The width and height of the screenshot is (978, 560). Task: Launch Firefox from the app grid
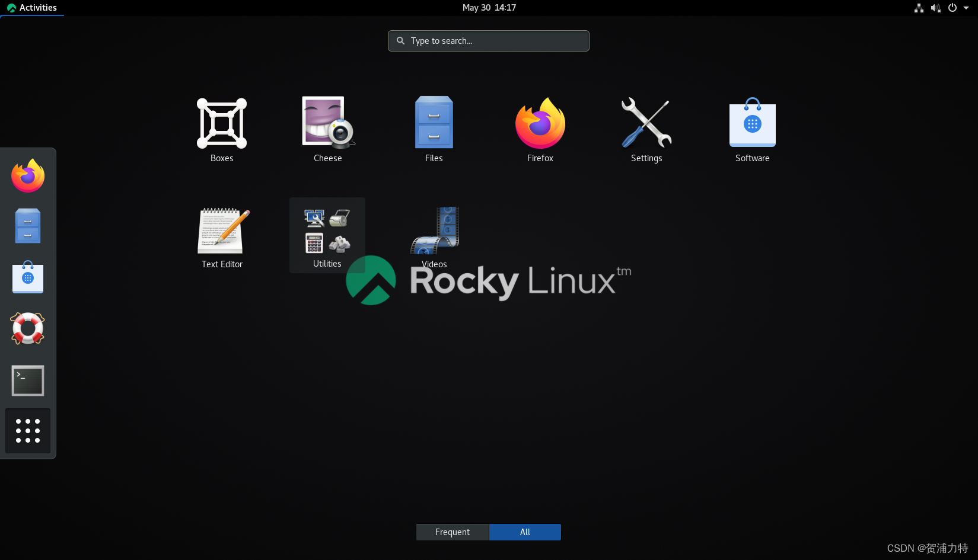(x=540, y=130)
